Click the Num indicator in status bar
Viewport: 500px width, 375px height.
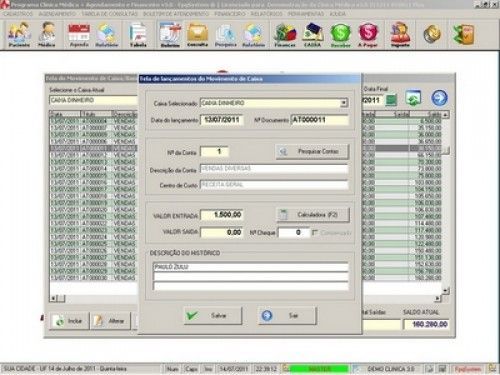[172, 369]
